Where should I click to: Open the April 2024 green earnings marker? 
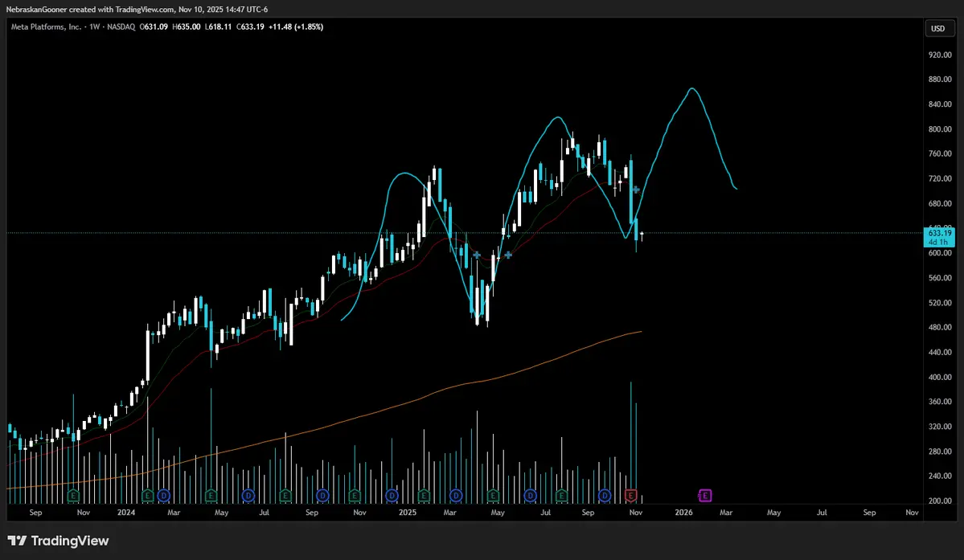[211, 495]
